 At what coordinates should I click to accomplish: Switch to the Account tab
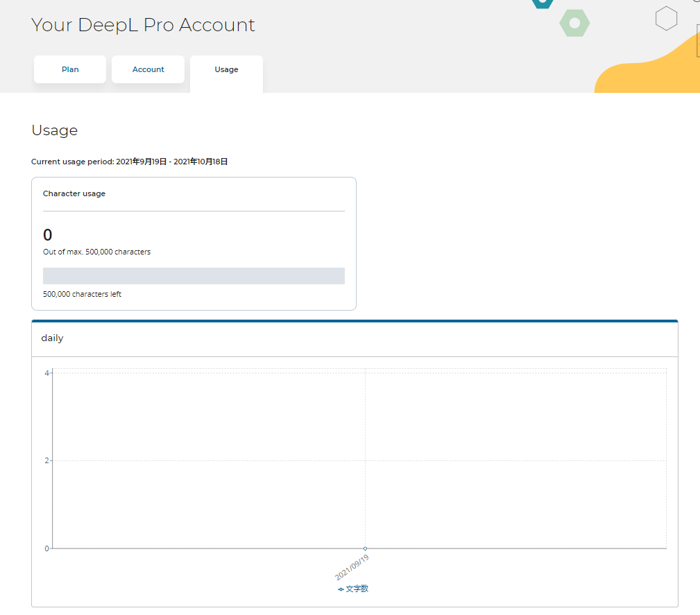pyautogui.click(x=148, y=69)
